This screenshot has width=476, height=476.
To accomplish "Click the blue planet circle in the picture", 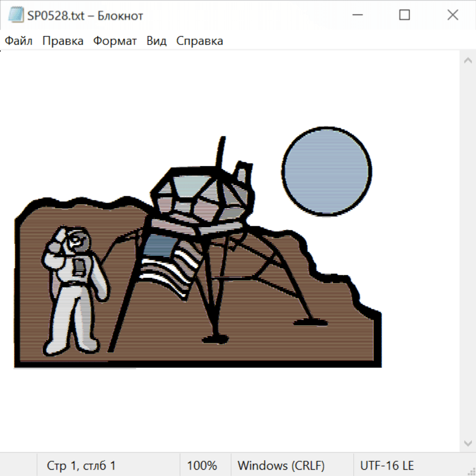I will [x=327, y=171].
